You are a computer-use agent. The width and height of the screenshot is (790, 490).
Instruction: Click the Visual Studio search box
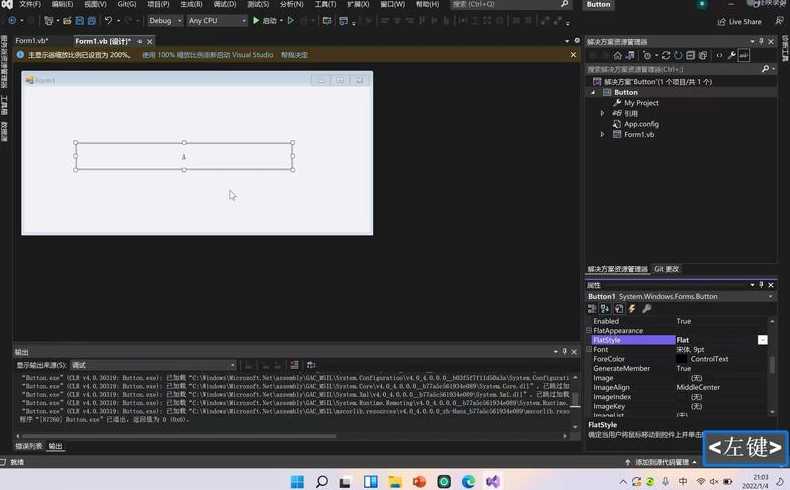[x=509, y=4]
